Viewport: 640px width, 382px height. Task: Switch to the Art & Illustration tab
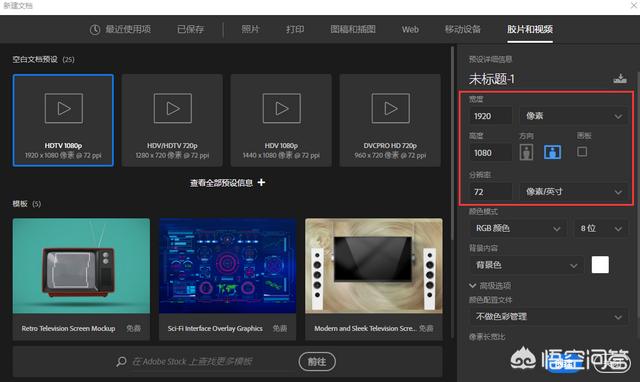click(353, 29)
